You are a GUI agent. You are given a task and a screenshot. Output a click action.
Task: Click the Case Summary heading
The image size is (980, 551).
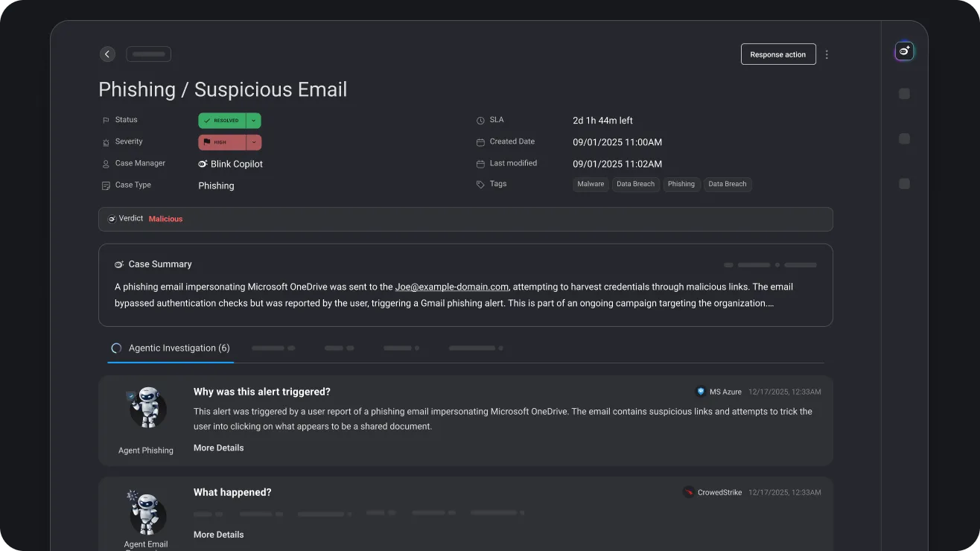pos(160,264)
